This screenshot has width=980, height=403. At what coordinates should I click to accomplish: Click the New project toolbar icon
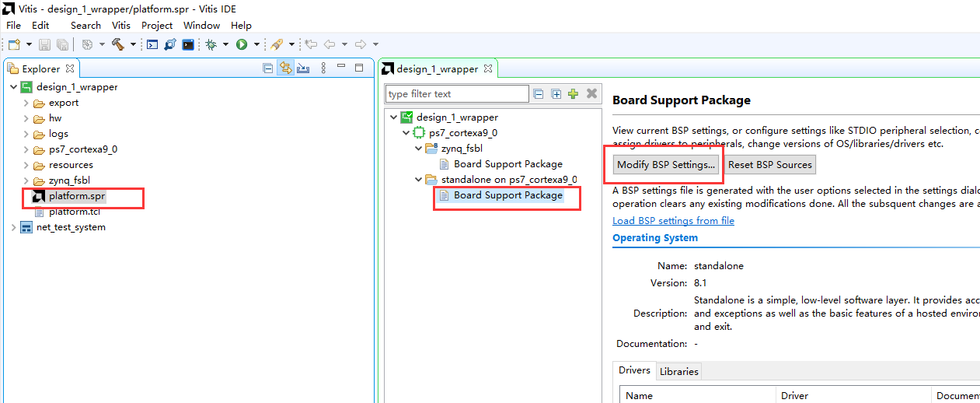coord(14,44)
